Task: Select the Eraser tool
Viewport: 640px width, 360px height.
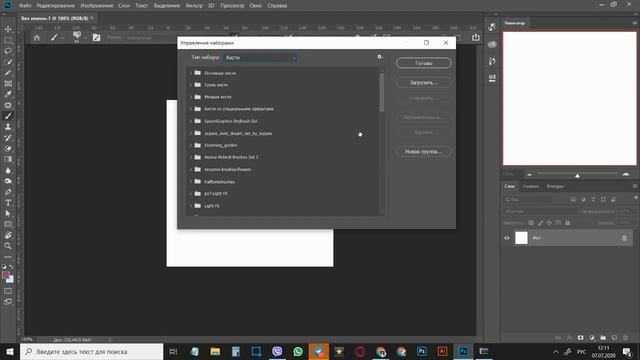Action: (x=8, y=149)
